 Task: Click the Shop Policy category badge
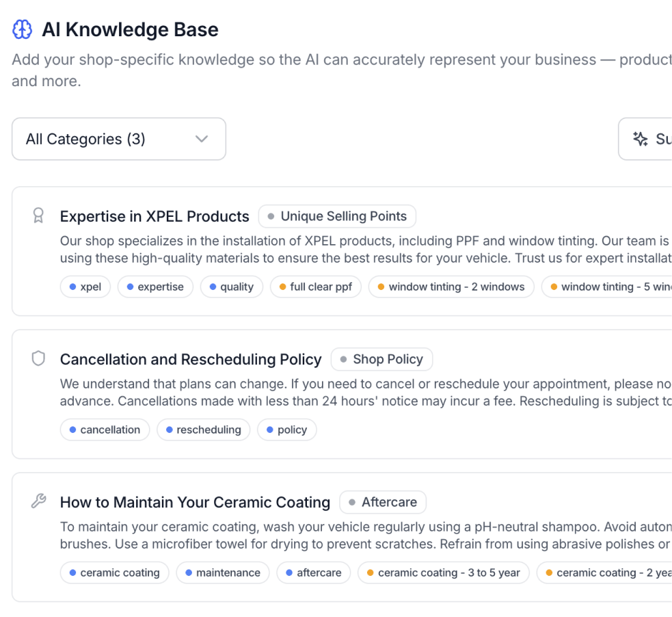click(x=382, y=359)
